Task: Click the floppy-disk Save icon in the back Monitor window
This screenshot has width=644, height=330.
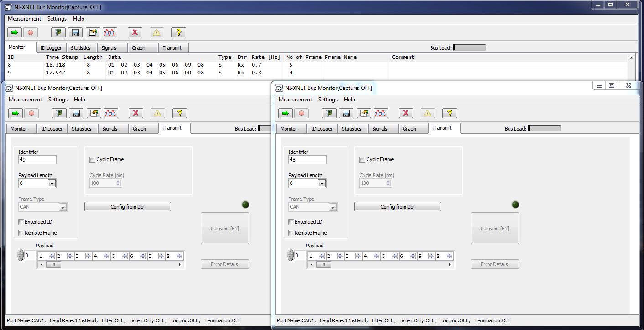Action: (x=75, y=32)
